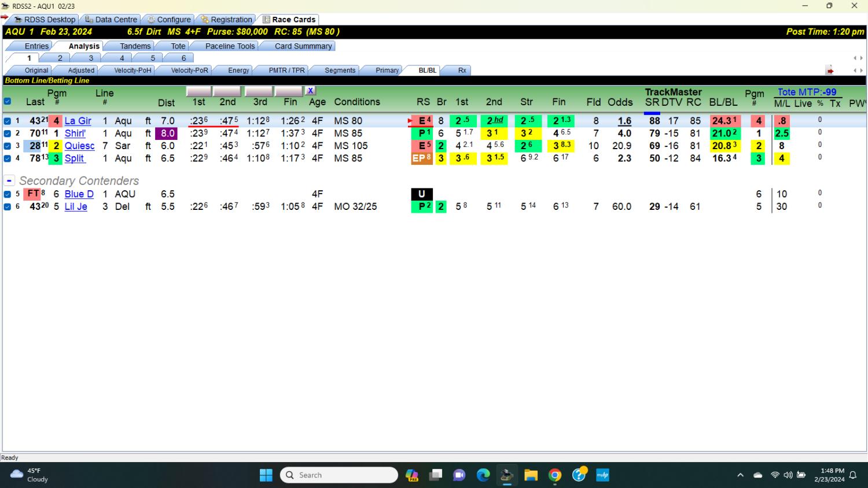868x488 pixels.
Task: Collapse the Secondary Contenders group
Action: tap(9, 181)
